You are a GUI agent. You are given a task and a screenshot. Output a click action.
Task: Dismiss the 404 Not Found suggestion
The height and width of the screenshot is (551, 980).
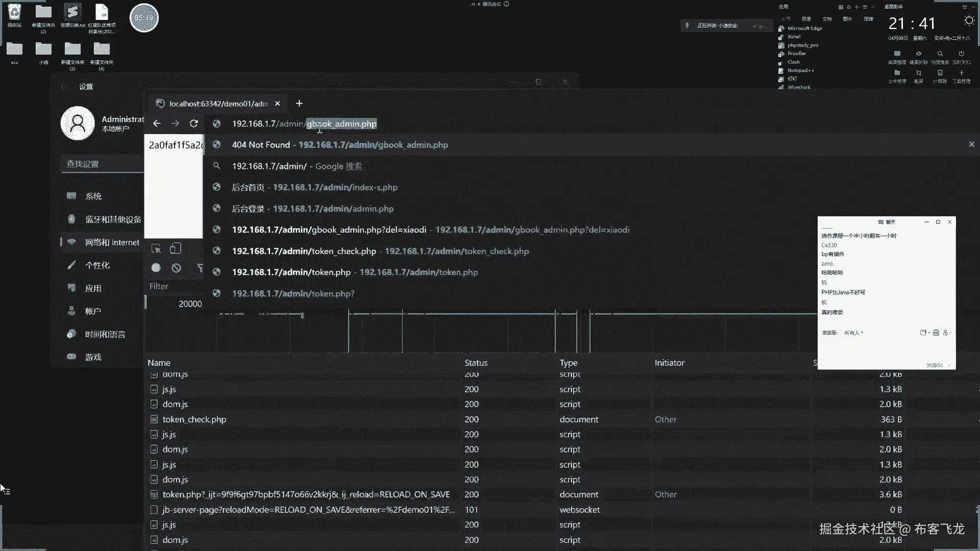971,145
